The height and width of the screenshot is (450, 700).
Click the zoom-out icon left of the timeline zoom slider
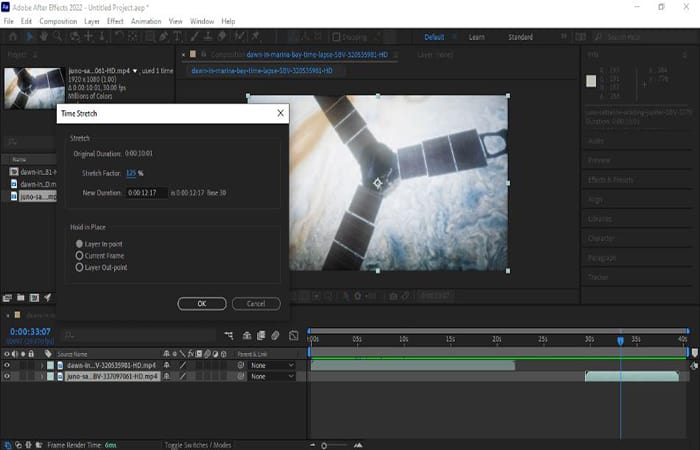pos(312,445)
